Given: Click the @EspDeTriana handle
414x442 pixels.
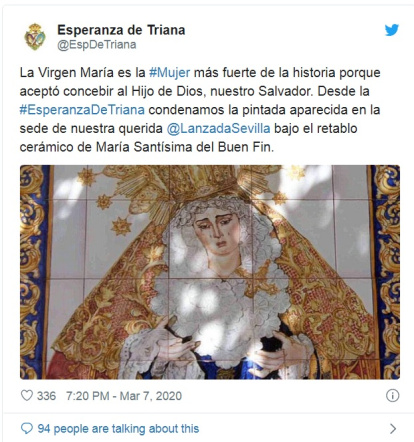Looking at the screenshot, I should 97,45.
